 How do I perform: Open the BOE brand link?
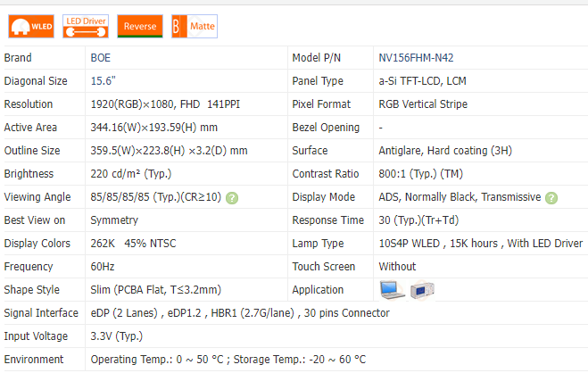[101, 58]
